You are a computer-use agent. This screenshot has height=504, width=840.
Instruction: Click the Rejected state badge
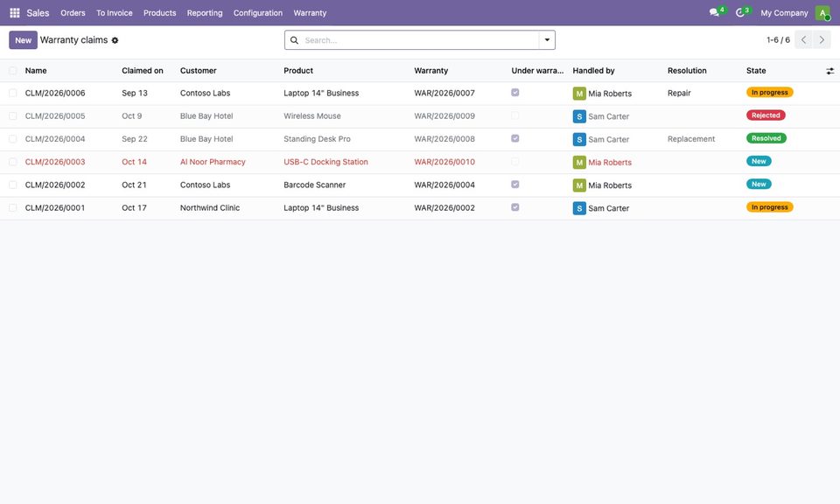click(766, 115)
